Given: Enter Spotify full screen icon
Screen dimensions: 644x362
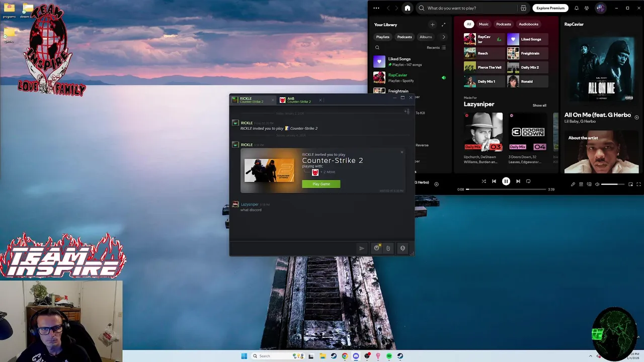Looking at the screenshot, I should (639, 185).
